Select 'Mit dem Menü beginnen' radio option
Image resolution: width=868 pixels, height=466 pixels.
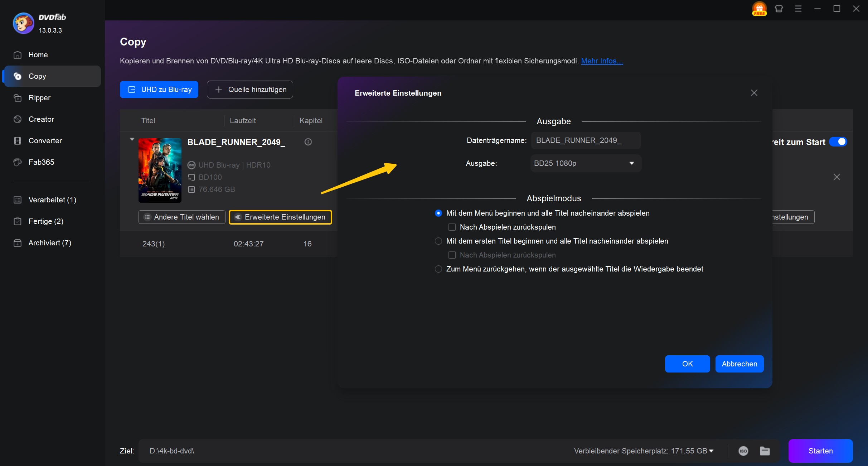tap(438, 213)
